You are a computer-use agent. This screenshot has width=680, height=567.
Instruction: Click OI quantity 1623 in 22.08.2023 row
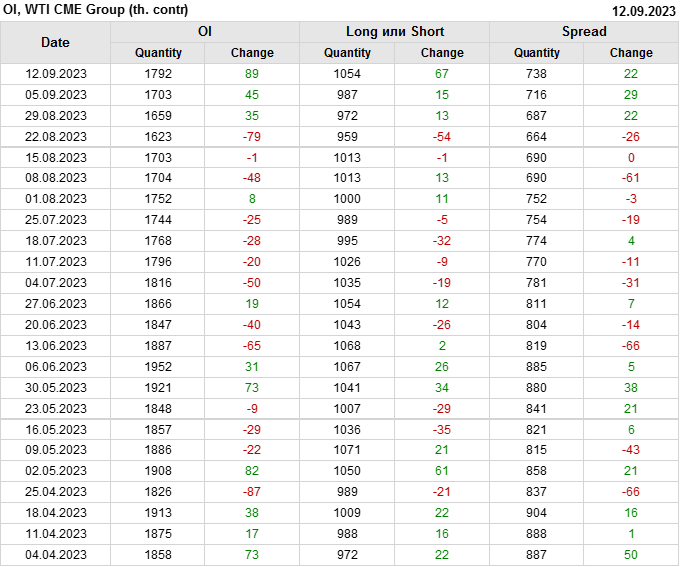(x=158, y=137)
